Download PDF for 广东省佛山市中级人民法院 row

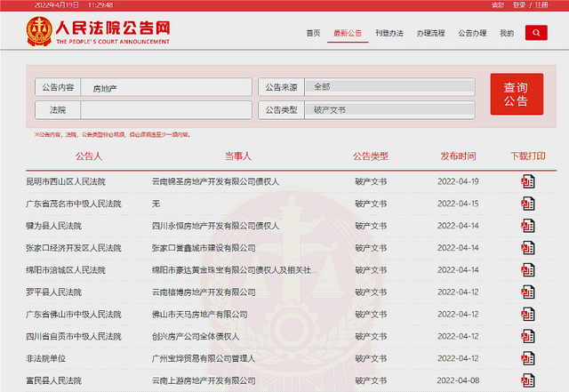(528, 315)
